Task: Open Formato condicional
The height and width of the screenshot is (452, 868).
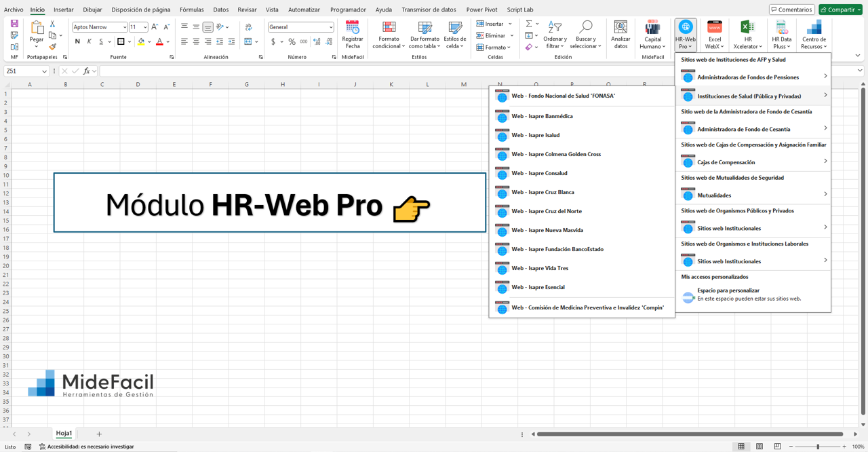Action: click(x=389, y=35)
